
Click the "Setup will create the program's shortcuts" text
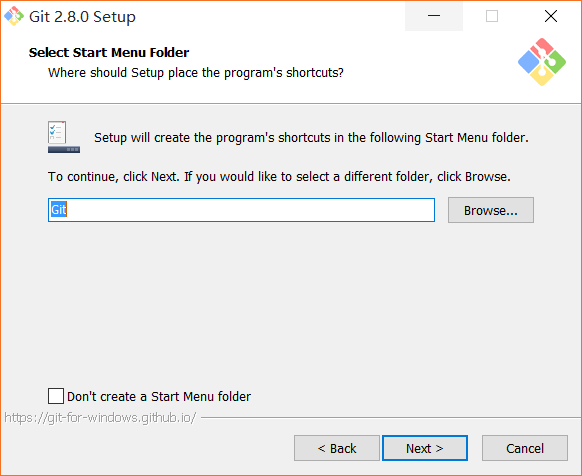311,138
